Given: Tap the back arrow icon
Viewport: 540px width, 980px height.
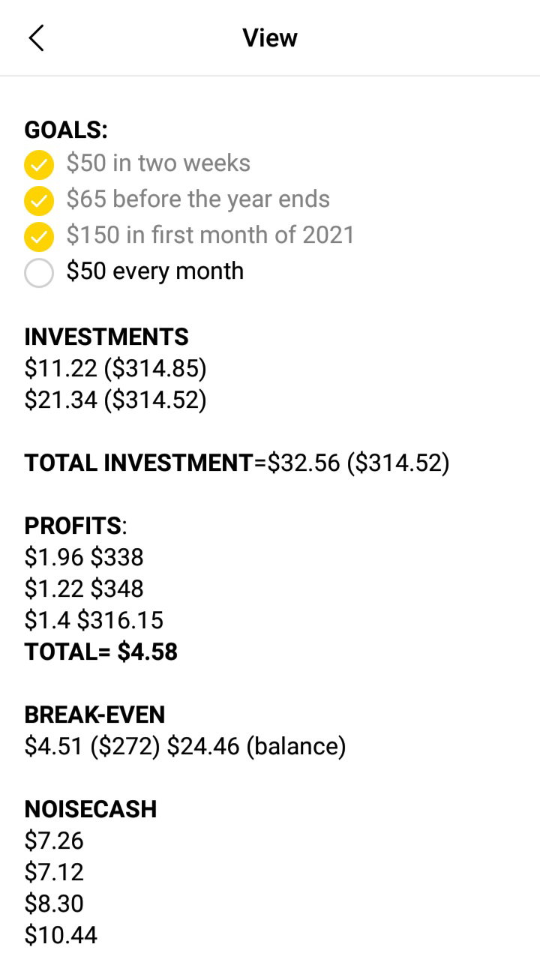Looking at the screenshot, I should pyautogui.click(x=36, y=37).
